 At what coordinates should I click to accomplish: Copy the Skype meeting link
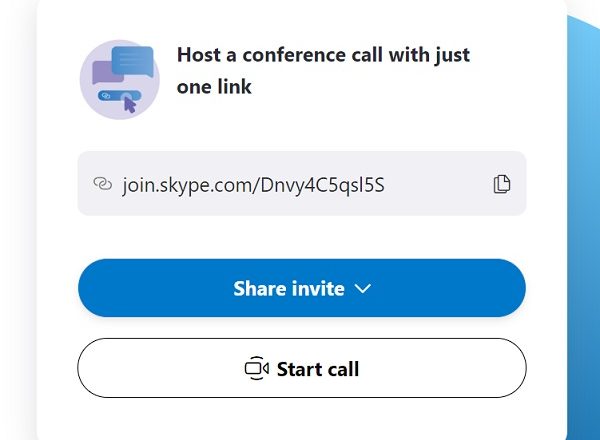[502, 184]
